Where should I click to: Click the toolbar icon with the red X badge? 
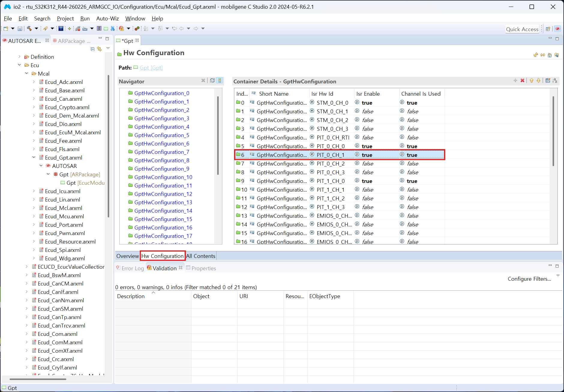[x=78, y=28]
